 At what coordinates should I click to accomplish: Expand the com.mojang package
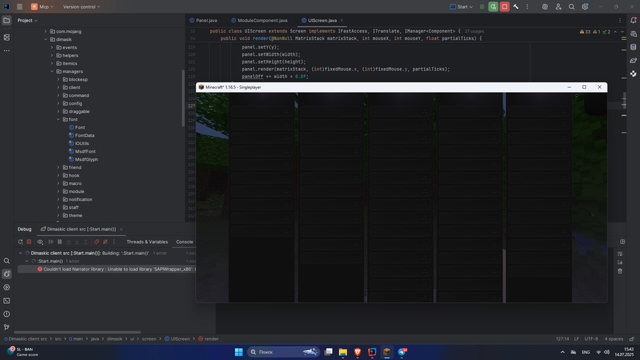click(46, 31)
